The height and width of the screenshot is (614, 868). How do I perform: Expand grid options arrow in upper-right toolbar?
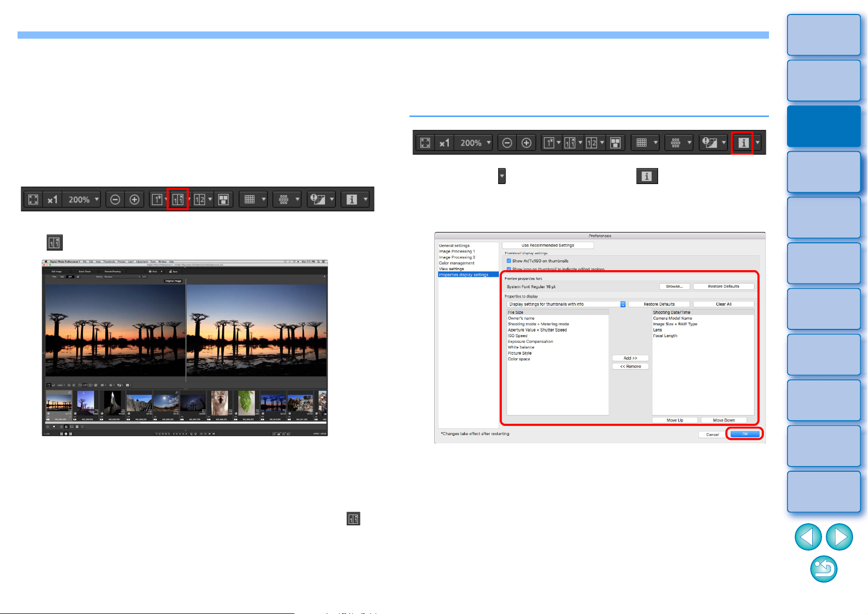point(656,143)
